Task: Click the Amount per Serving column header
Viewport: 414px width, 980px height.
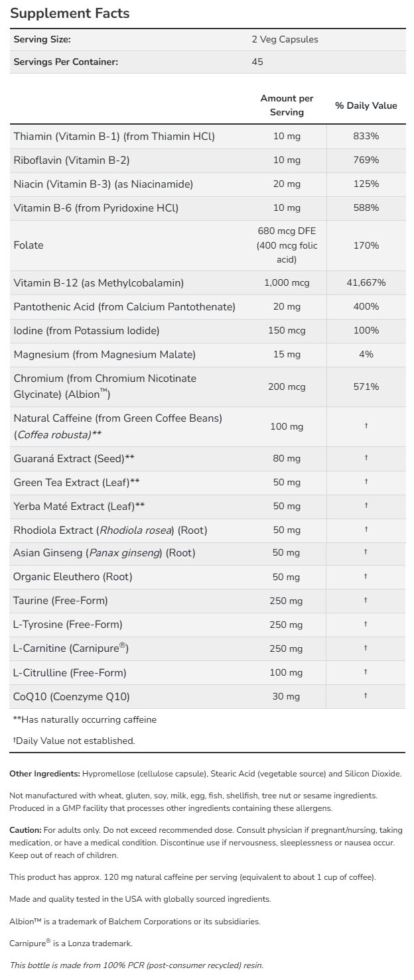Action: pyautogui.click(x=287, y=105)
